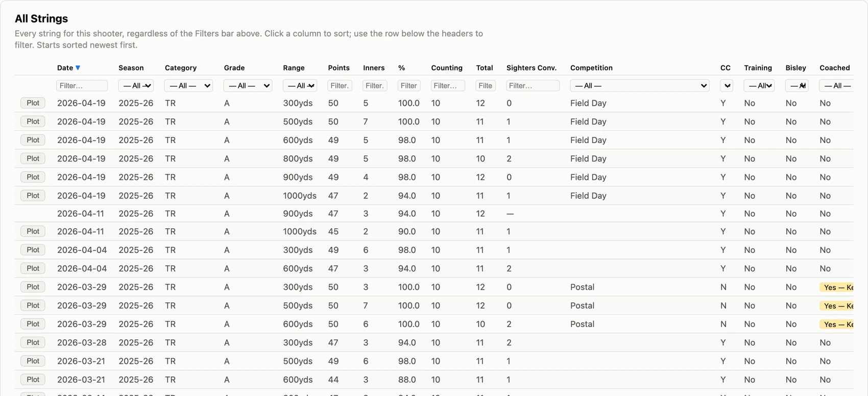Sort by the Category column header
This screenshot has width=868, height=396.
tap(181, 68)
